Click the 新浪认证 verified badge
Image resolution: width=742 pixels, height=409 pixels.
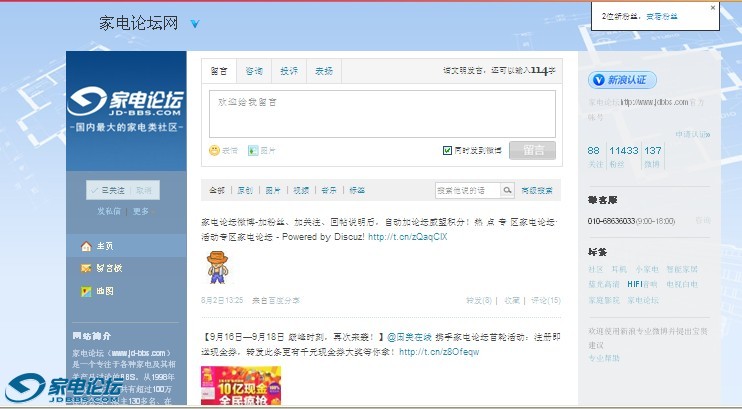tap(622, 80)
